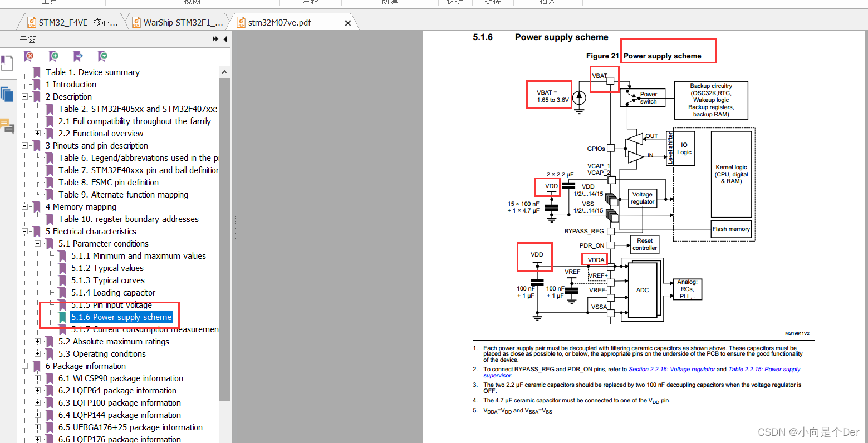This screenshot has height=443, width=868.
Task: Open the Comments panel icon in sidebar
Action: coord(7,126)
